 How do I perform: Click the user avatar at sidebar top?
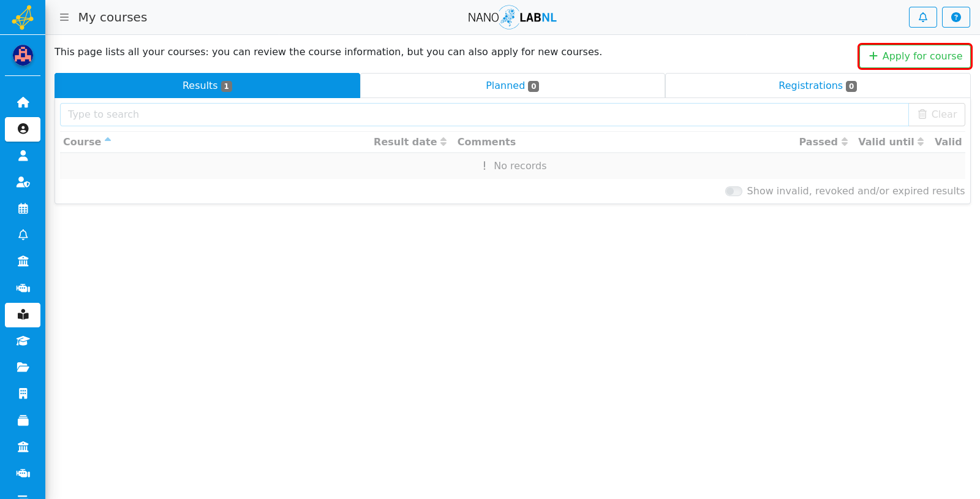23,55
